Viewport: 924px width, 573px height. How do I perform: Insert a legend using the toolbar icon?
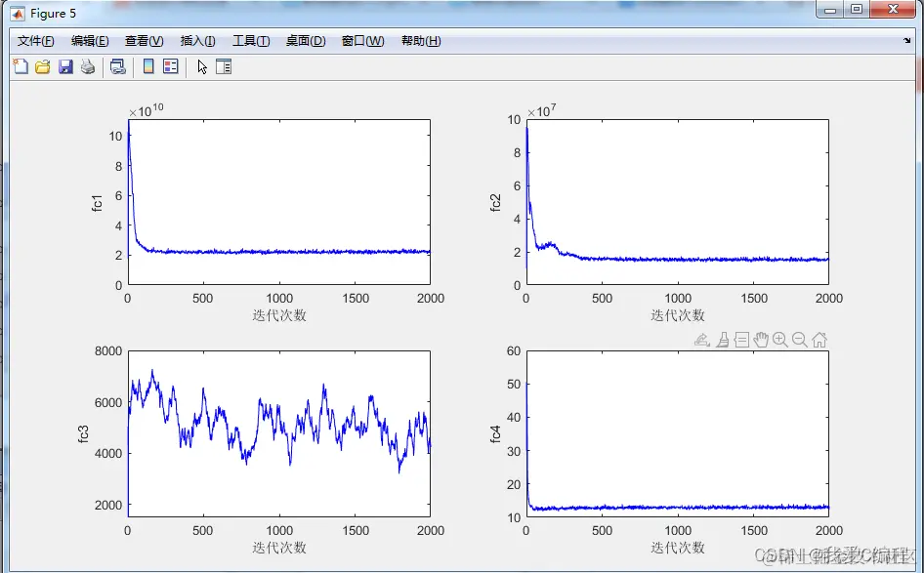[170, 66]
